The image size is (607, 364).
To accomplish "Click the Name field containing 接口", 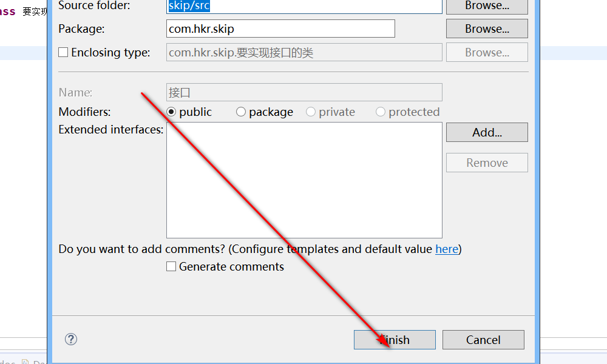I will (x=303, y=92).
